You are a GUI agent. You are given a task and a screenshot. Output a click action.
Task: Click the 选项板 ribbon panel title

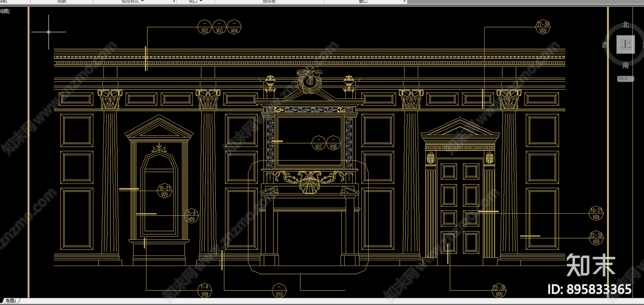click(269, 2)
